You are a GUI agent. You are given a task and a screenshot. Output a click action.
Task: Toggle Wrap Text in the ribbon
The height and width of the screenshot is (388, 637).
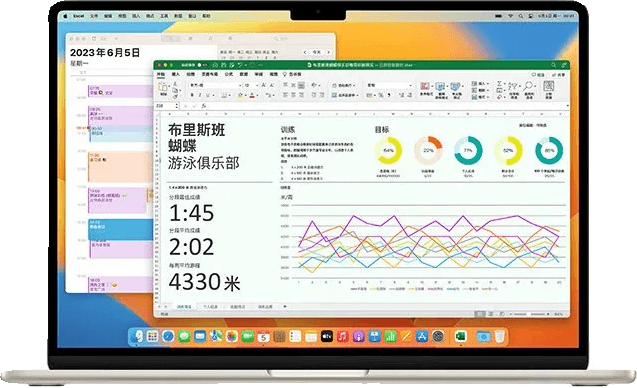pos(344,85)
